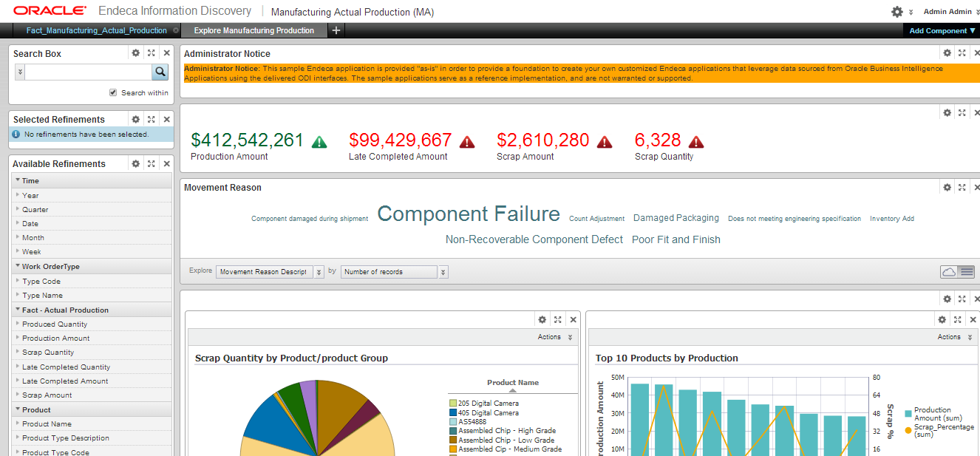Sort legend by Product Name header
The width and height of the screenshot is (980, 456).
pos(513,383)
